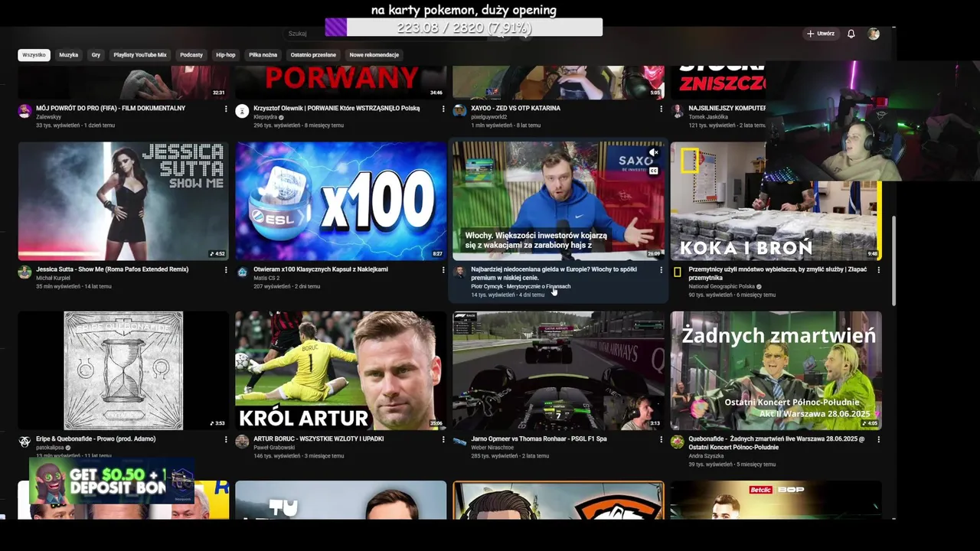Screen dimensions: 980x551
Task: Open options menu for XAYOO ZED VS KATARINA
Action: [661, 109]
